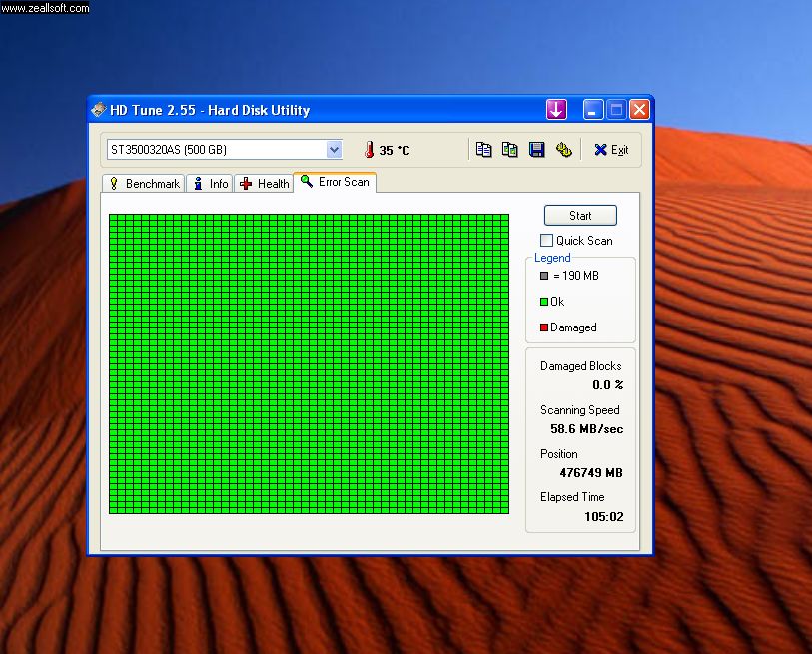The width and height of the screenshot is (812, 654).
Task: Minimize the HD Tune window
Action: click(593, 109)
